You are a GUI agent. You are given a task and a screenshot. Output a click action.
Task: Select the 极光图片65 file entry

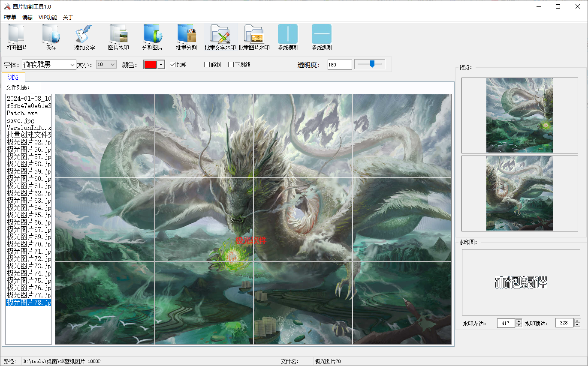(28, 215)
